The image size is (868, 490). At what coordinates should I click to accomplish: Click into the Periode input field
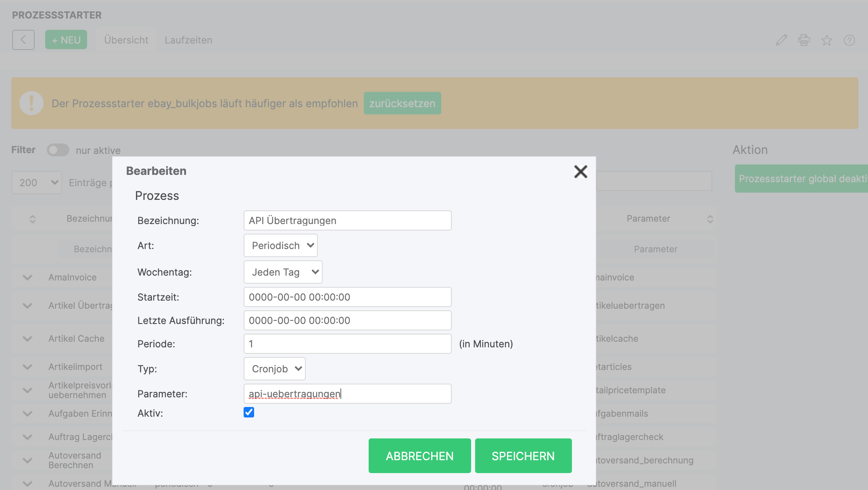(347, 344)
